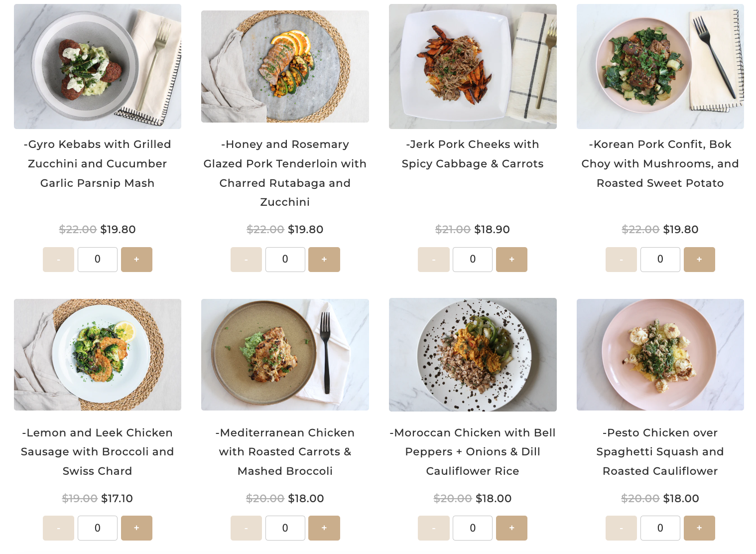
Task: Select the Mediterranean Chicken quantity input
Action: 285,528
